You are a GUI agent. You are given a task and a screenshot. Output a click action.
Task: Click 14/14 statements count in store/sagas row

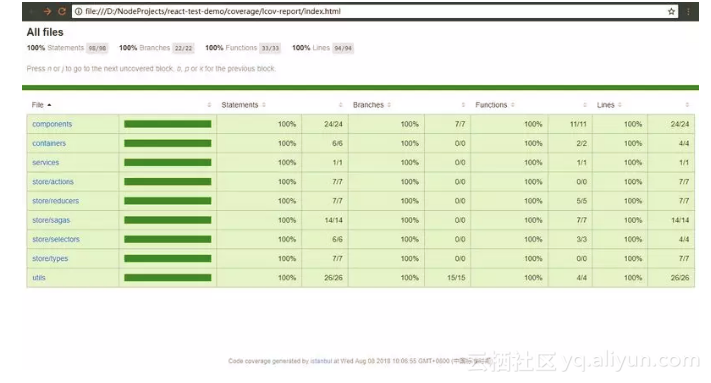tap(333, 220)
